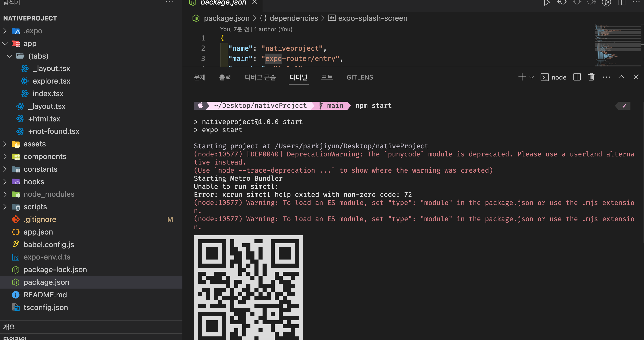Click the ~/Desktop/nativeProject prompt segment
Viewport: 644px width, 340px height.
pos(260,106)
